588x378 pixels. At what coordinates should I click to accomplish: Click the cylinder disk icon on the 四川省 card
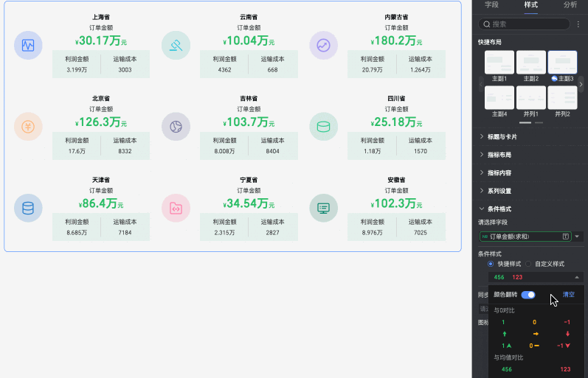[323, 127]
